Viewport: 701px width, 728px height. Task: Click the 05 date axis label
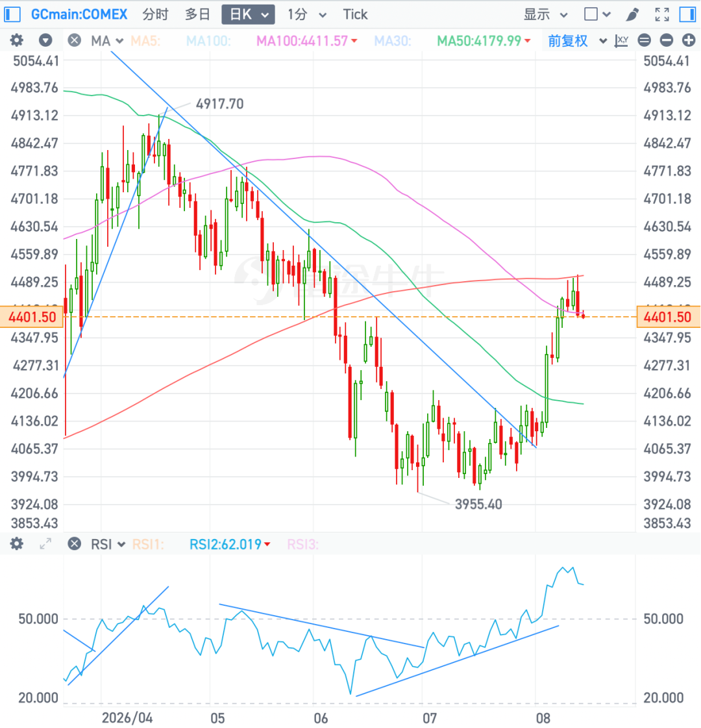click(x=217, y=718)
